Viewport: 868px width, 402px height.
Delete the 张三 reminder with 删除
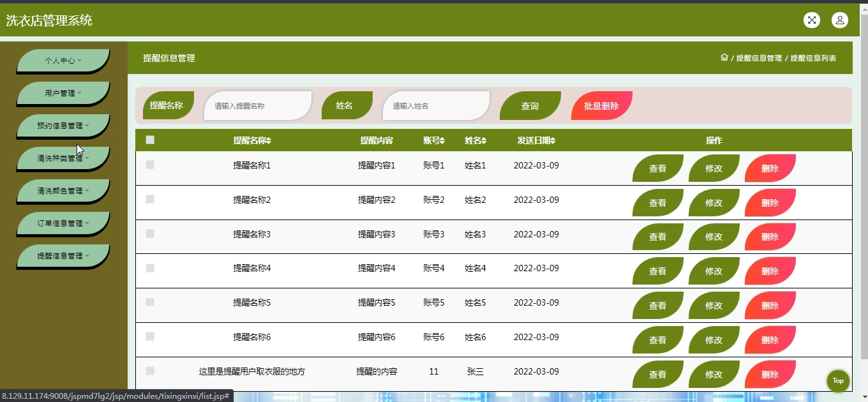tap(770, 375)
